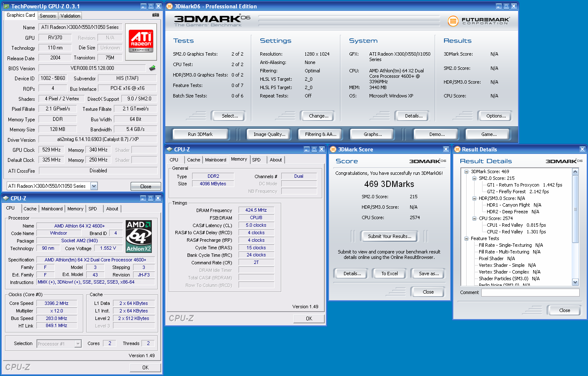Viewport: 588px width, 376px height.
Task: Select Pixel Shader N/A row
Action: point(497,258)
